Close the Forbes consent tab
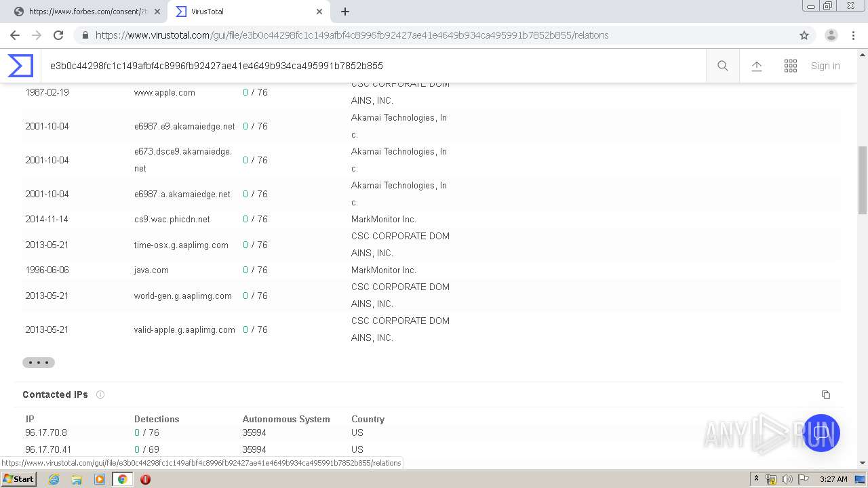 click(x=157, y=12)
